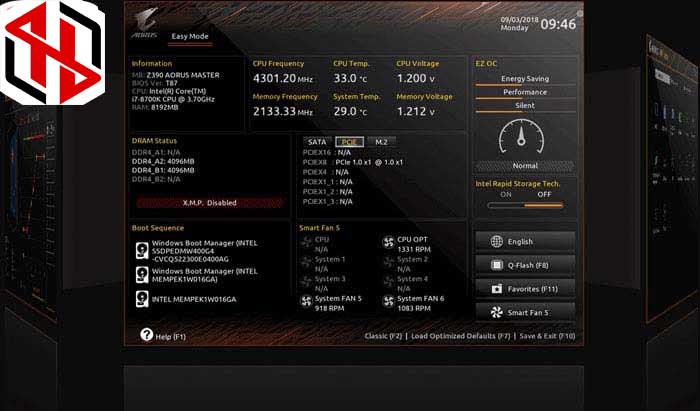700x411 pixels.
Task: Switch to the PCIE tab
Action: (x=349, y=142)
